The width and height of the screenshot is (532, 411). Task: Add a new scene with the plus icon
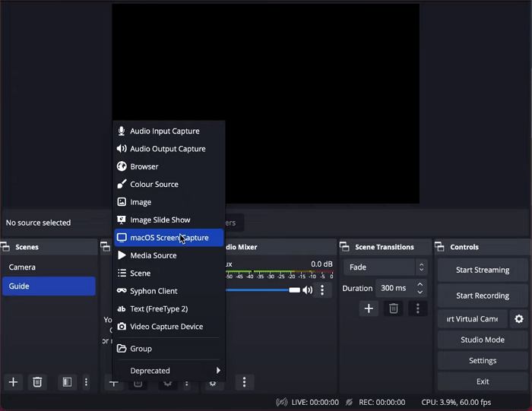click(x=13, y=382)
